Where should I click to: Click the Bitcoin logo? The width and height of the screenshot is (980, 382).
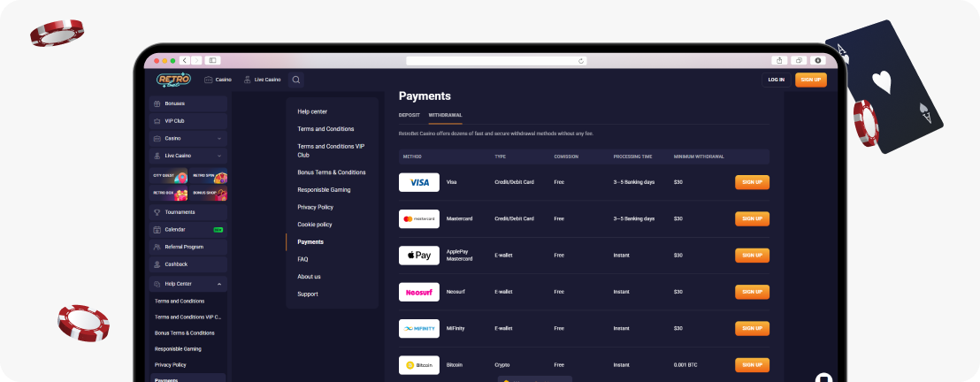(418, 365)
